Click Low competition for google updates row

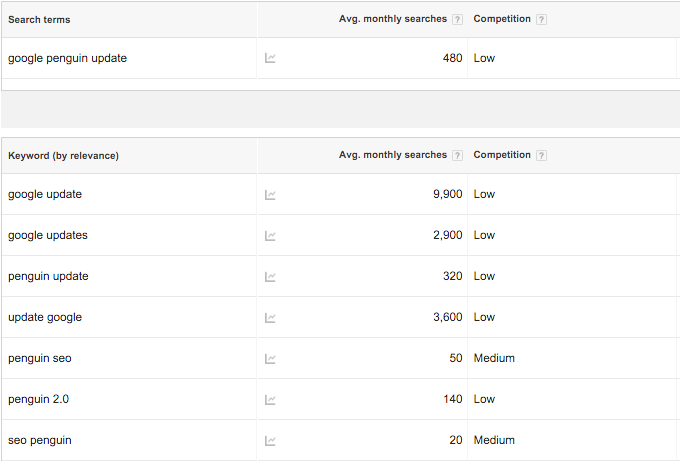click(484, 235)
